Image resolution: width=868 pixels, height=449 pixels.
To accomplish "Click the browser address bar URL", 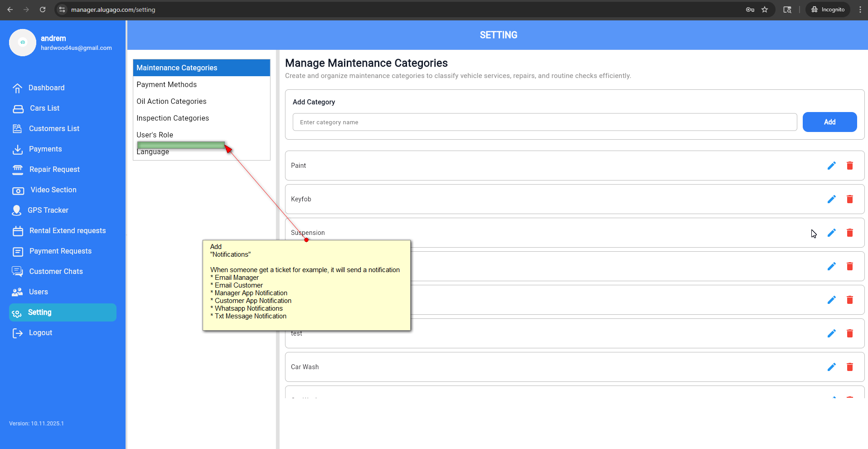I will [x=113, y=10].
